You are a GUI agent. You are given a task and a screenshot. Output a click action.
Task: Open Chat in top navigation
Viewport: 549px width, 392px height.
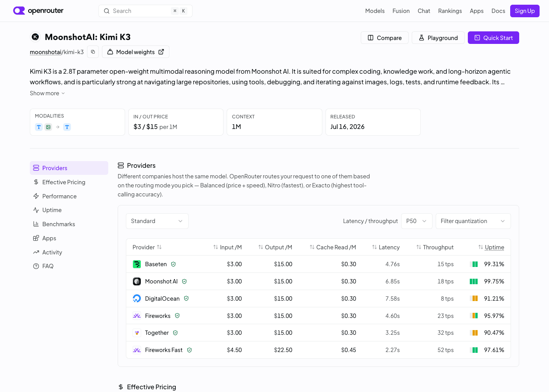tap(424, 11)
